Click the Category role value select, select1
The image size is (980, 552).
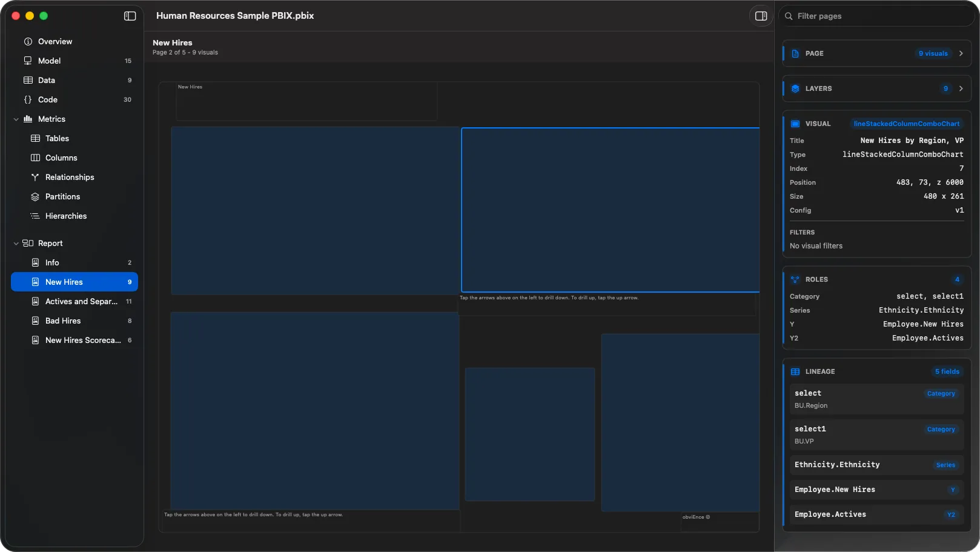pos(930,296)
